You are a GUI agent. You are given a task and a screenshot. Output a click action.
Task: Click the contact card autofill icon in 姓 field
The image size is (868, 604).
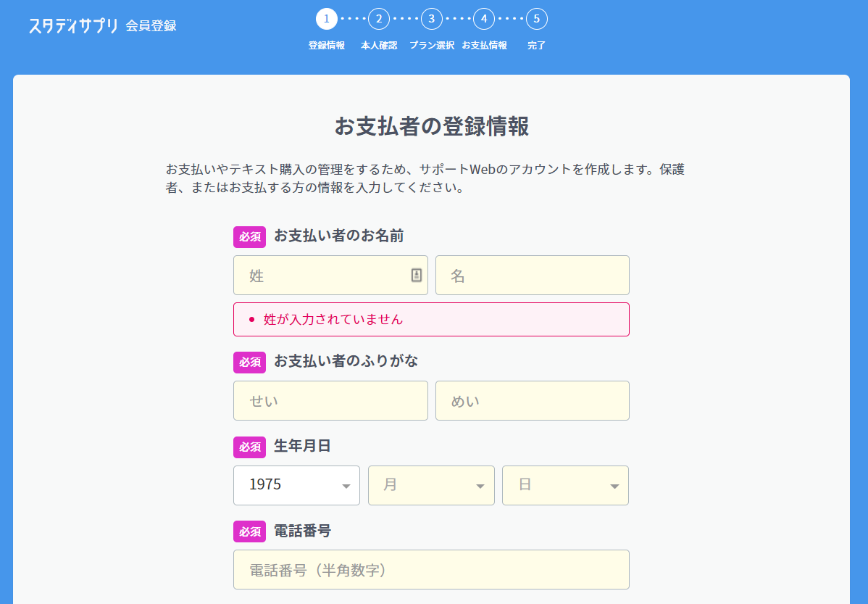click(417, 275)
